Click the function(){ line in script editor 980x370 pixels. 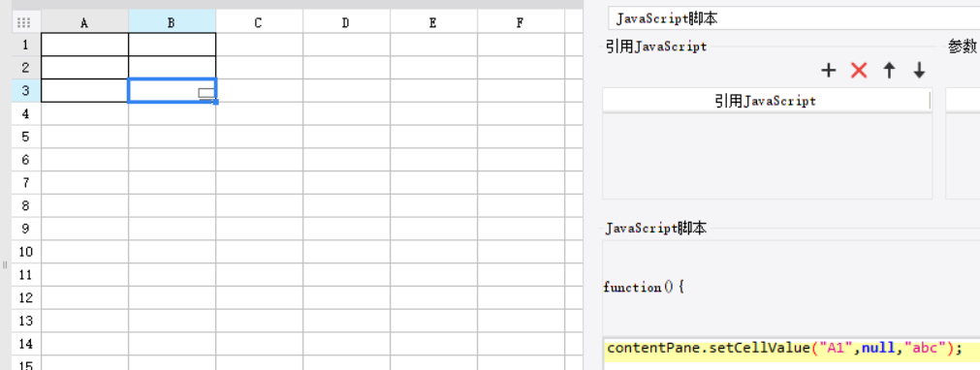coord(645,288)
